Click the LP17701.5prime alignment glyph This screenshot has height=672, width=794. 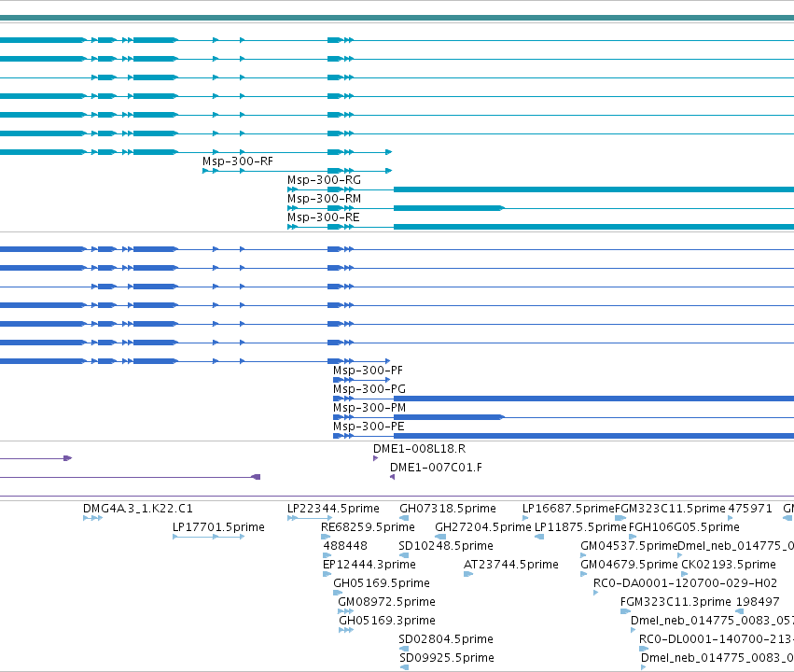coord(209,537)
